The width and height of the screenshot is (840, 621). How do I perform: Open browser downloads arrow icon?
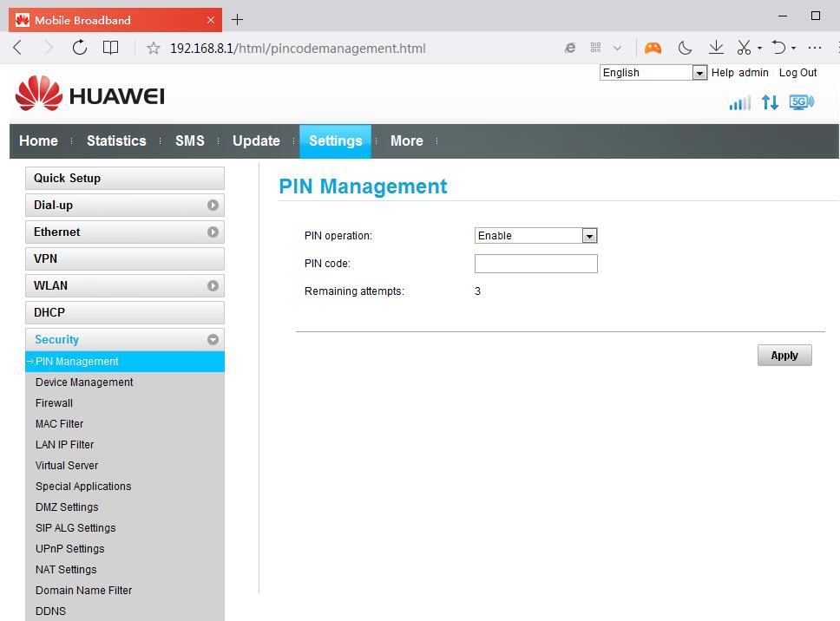tap(716, 48)
